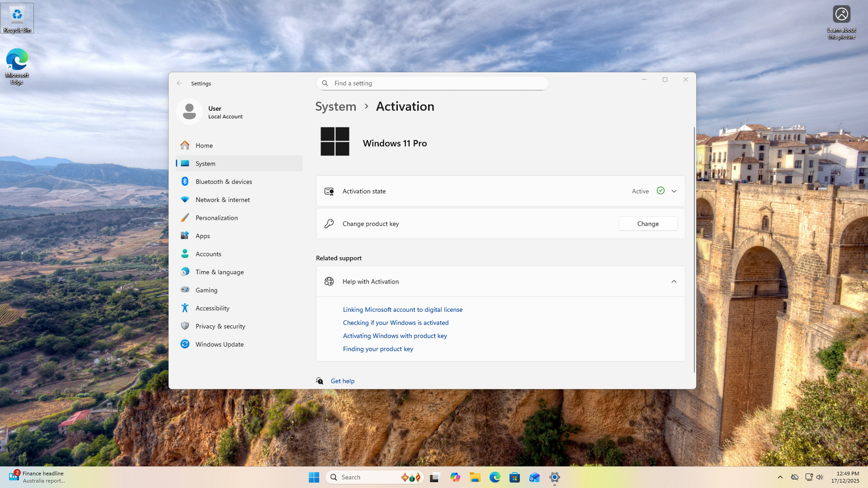Open Windows Update section
Viewport: 868px width, 488px height.
(x=219, y=344)
